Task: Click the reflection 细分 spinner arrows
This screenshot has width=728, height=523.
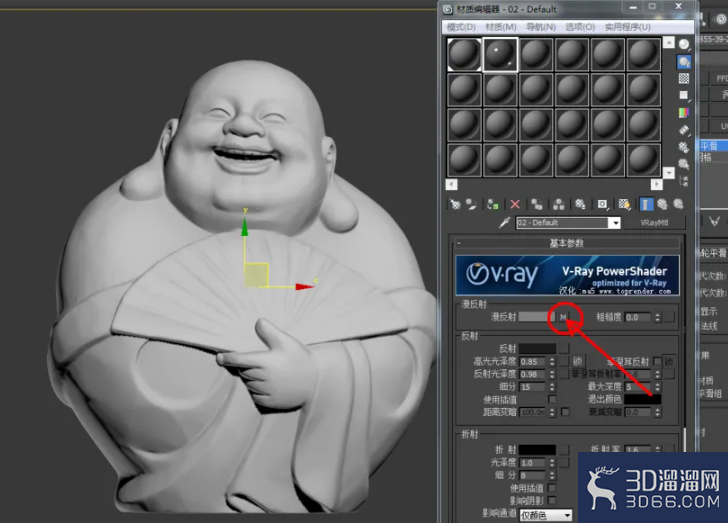Action: 552,386
